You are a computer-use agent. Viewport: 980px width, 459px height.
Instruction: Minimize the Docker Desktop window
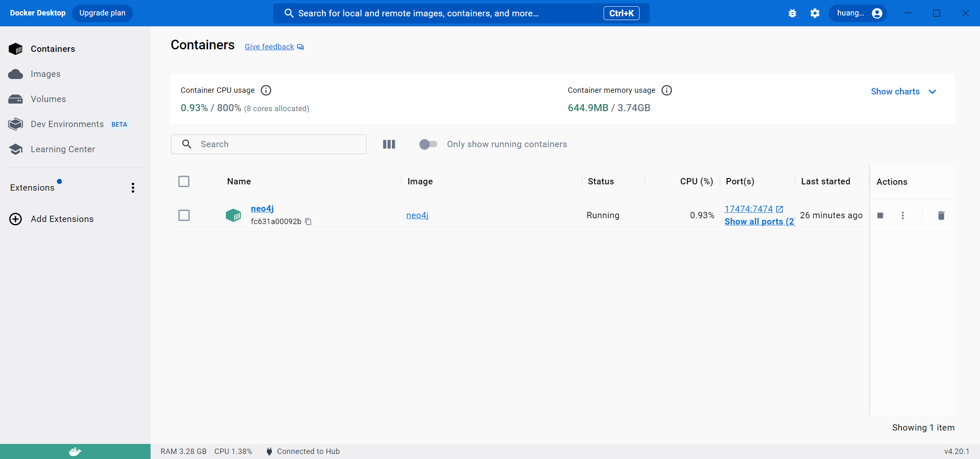[x=908, y=13]
